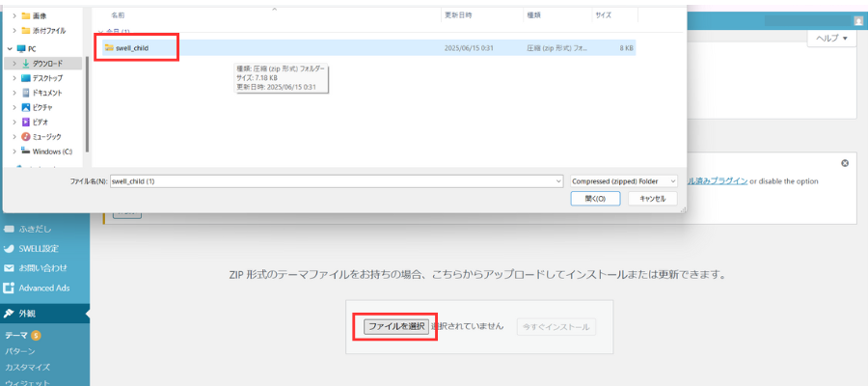Image resolution: width=868 pixels, height=386 pixels.
Task: Open the file type Compressed (zipped) Folder dropdown
Action: pos(624,181)
